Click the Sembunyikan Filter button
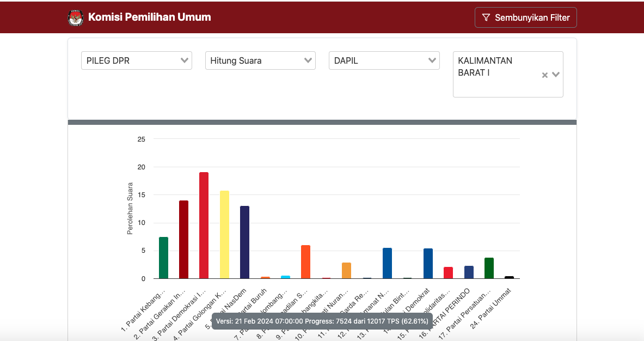 coord(525,17)
